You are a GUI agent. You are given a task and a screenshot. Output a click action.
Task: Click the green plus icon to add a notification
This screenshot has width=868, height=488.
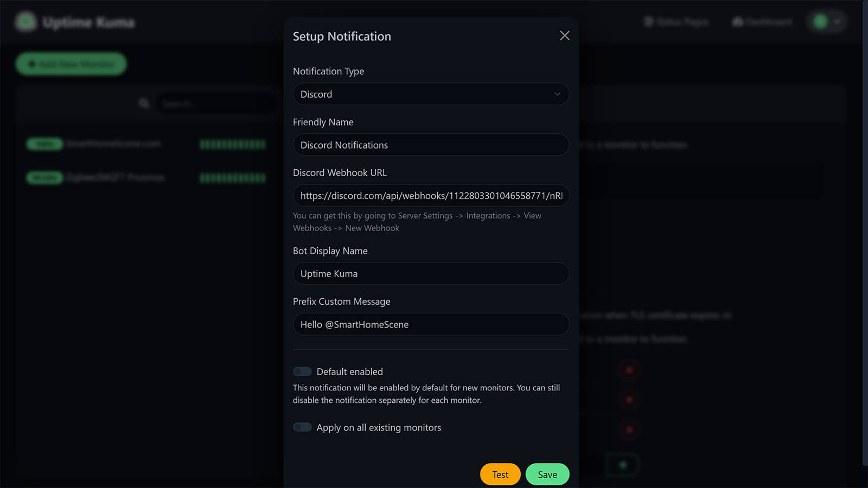pyautogui.click(x=622, y=465)
